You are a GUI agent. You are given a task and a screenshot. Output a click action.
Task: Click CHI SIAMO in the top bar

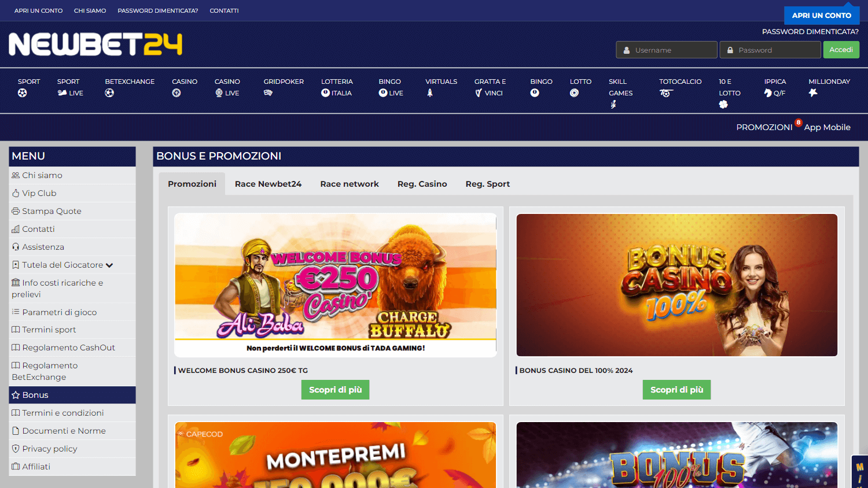tap(90, 10)
